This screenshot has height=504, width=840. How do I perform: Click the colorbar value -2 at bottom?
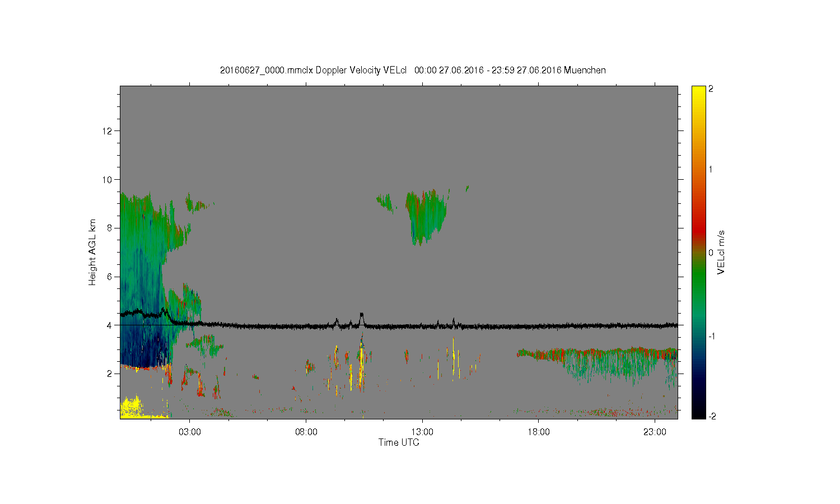click(x=712, y=416)
